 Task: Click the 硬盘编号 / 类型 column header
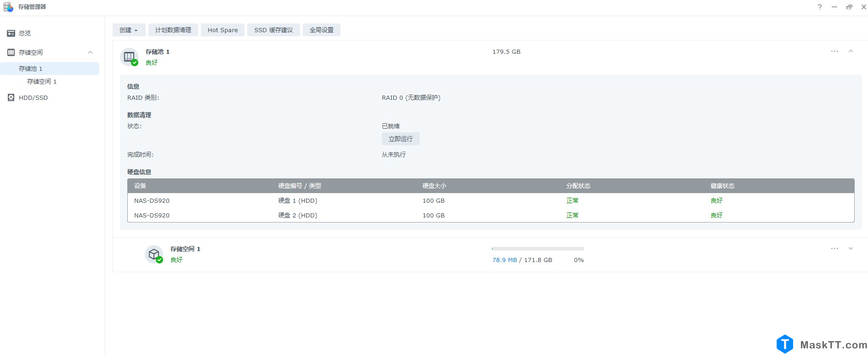point(300,186)
